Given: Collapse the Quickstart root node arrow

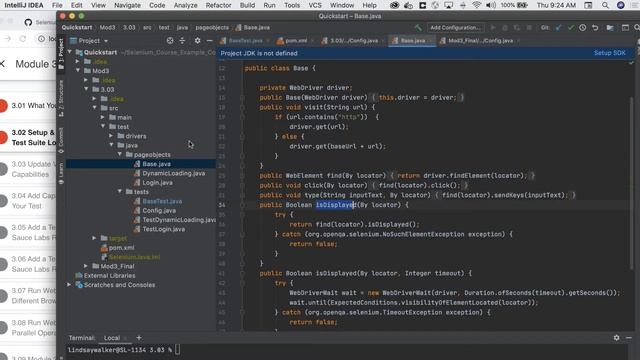Looking at the screenshot, I should coord(70,52).
